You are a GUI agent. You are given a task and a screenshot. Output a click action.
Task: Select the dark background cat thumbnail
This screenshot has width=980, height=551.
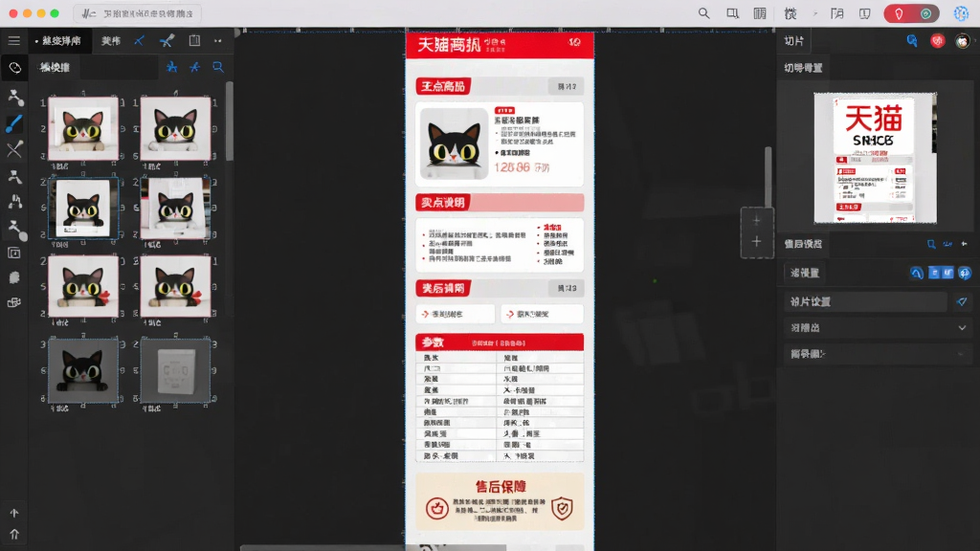pos(83,370)
